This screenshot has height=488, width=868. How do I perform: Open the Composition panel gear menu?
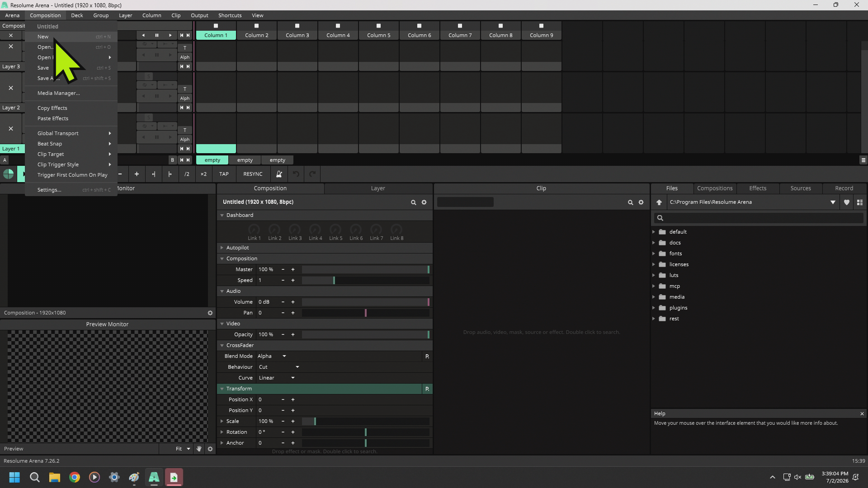click(x=424, y=202)
